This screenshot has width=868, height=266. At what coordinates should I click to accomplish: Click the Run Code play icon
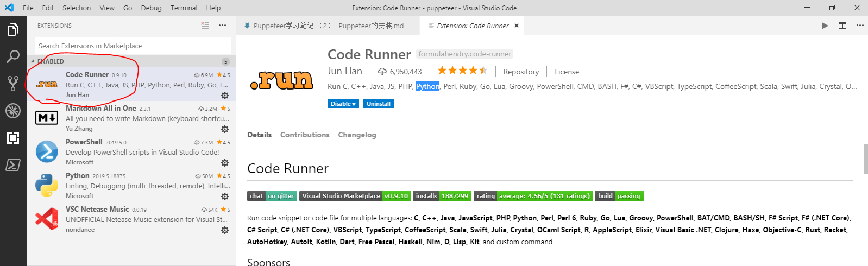click(x=825, y=26)
